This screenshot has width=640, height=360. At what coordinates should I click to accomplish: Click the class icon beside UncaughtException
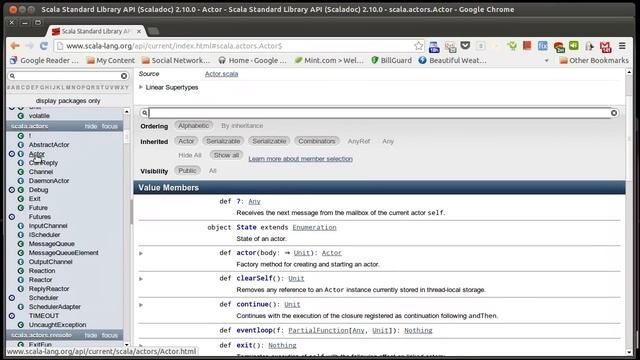click(21, 324)
